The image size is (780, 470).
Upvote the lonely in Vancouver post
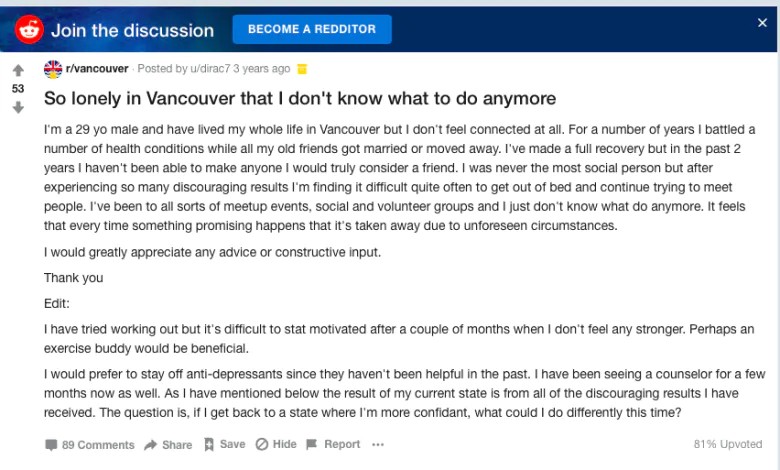click(18, 71)
